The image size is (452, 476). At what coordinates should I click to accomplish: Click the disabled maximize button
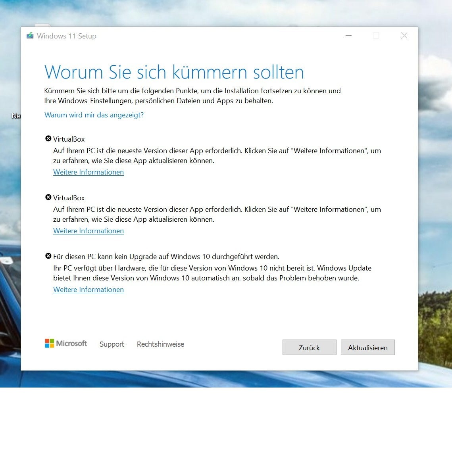[376, 36]
